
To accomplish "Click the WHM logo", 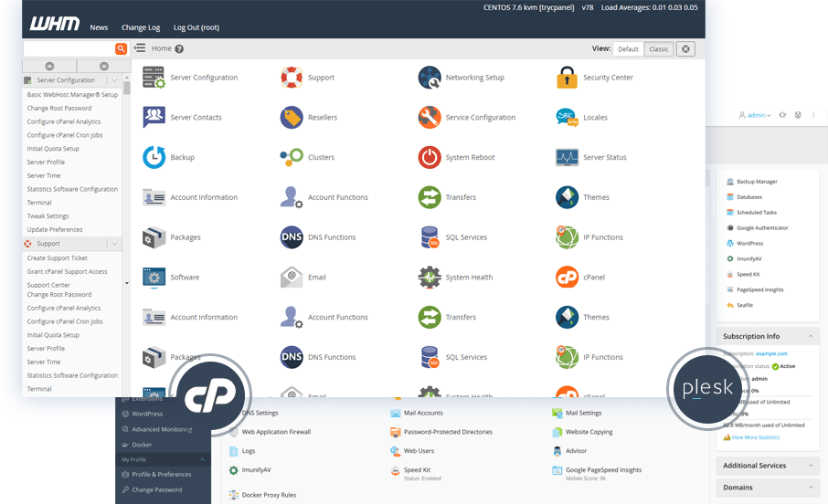I will point(55,24).
